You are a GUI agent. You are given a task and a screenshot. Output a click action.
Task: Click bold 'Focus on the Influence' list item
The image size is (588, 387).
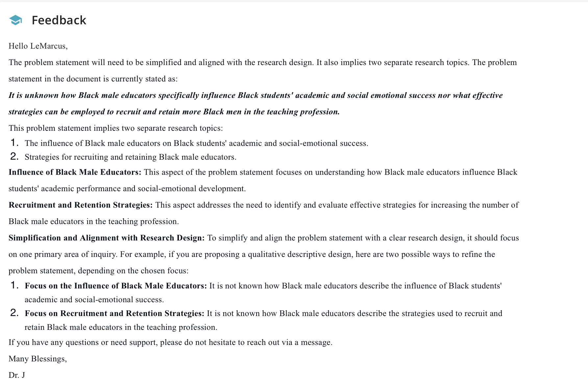tap(116, 286)
